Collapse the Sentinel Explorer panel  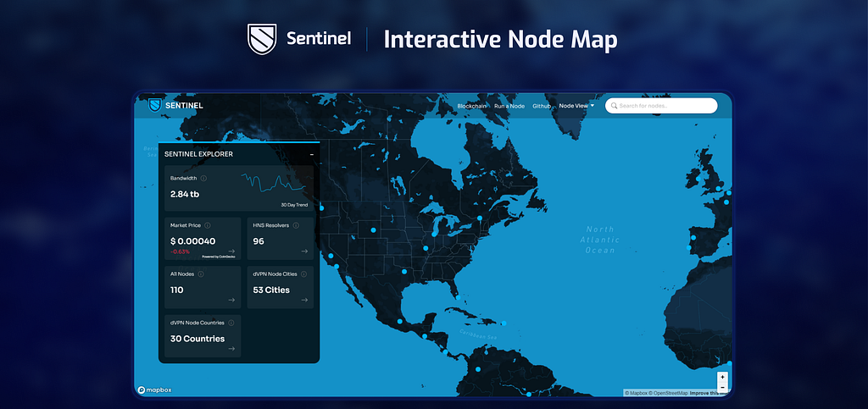pos(312,154)
